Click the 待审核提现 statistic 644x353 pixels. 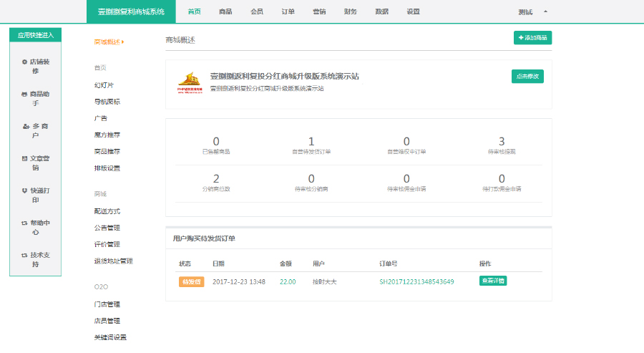(x=502, y=145)
